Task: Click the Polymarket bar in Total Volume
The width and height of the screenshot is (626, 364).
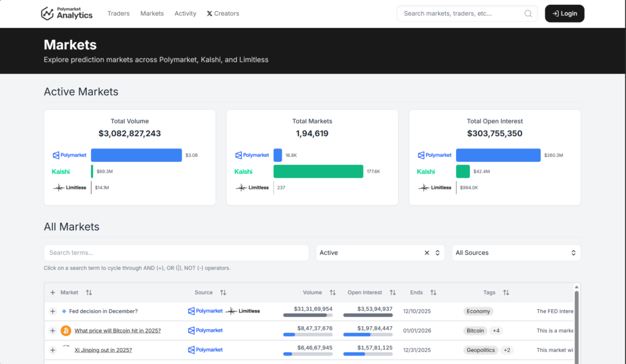Action: (136, 155)
